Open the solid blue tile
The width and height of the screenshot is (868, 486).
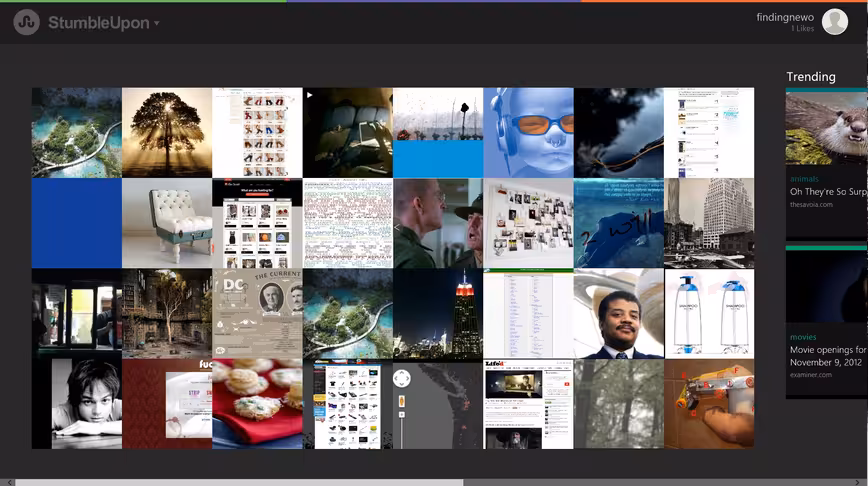tap(76, 223)
